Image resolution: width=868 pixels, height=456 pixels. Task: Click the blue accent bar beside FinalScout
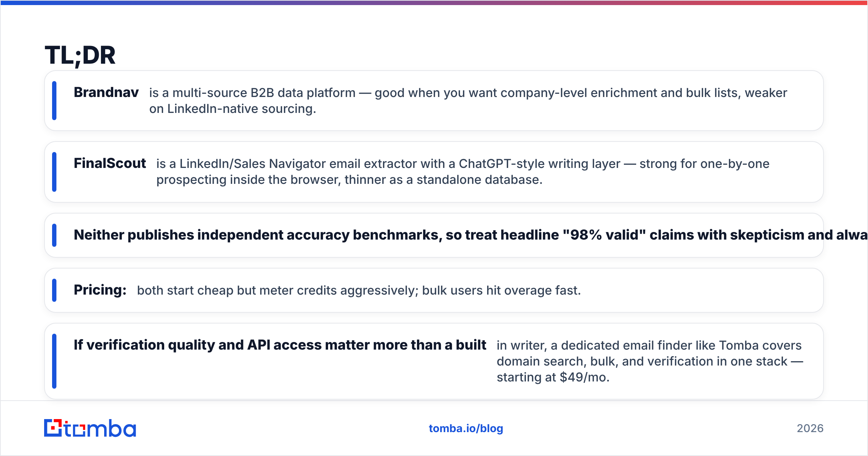pos(54,172)
